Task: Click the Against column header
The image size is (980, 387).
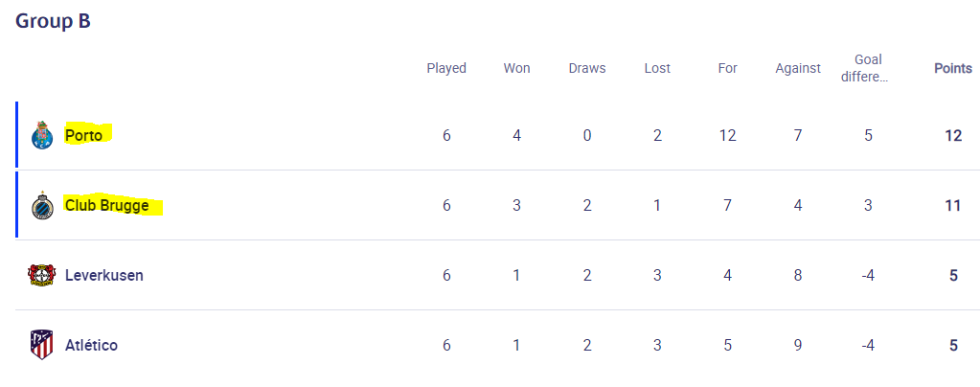Action: click(x=798, y=68)
